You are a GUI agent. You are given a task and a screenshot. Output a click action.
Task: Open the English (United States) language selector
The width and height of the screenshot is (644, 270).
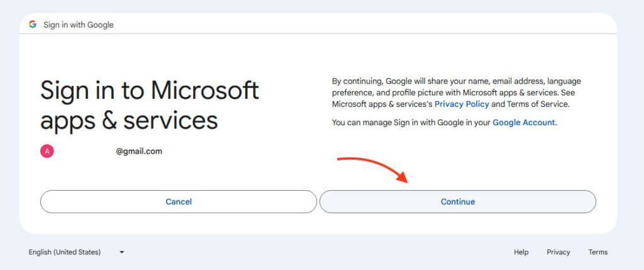[65, 252]
